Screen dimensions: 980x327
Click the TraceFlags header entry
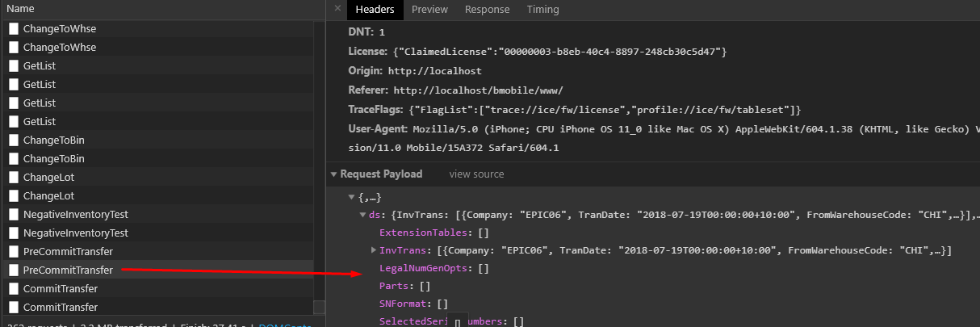574,110
